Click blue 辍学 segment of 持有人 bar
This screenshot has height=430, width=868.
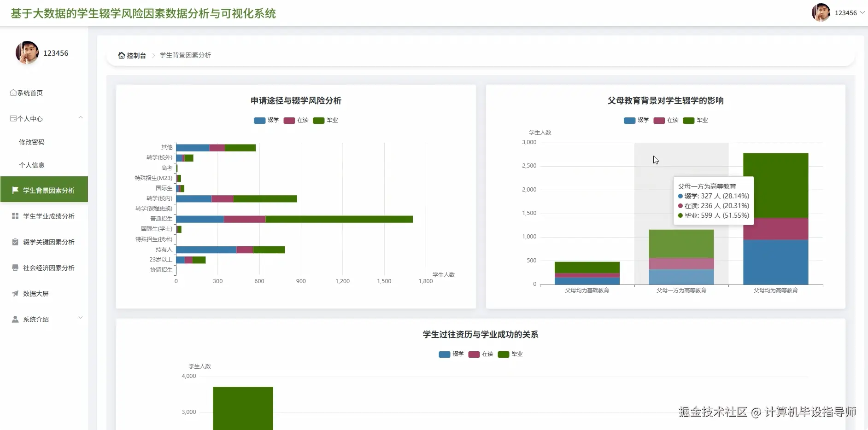tap(206, 250)
